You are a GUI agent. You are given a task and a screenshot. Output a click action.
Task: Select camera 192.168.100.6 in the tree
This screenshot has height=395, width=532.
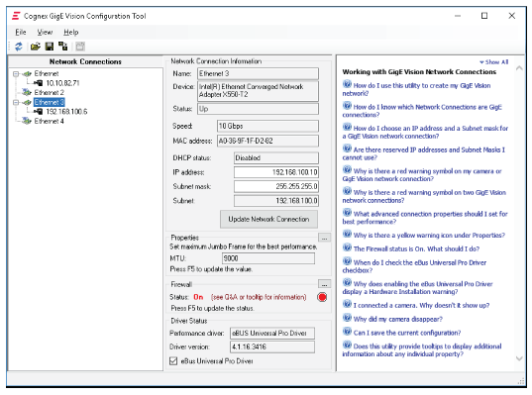[x=66, y=111]
